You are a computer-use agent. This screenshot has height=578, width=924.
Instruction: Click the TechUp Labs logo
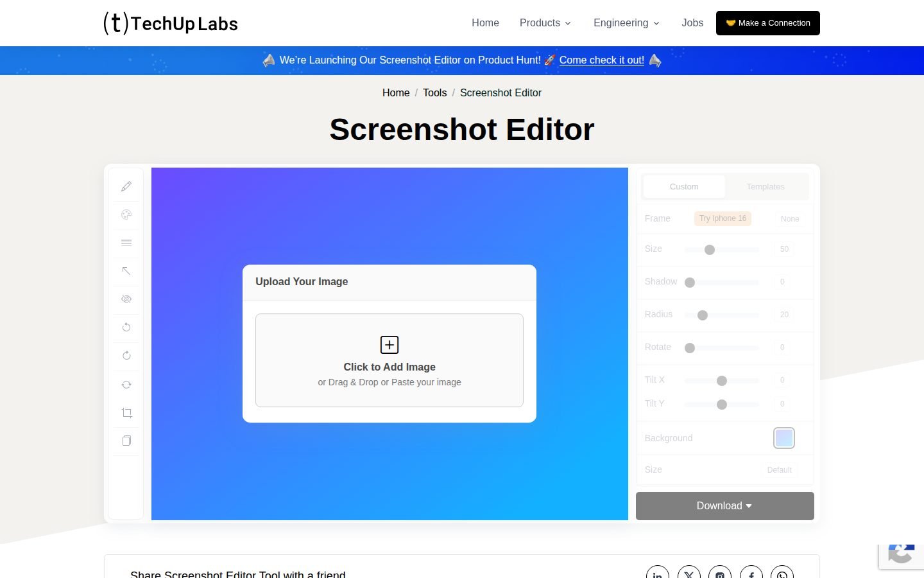point(171,23)
